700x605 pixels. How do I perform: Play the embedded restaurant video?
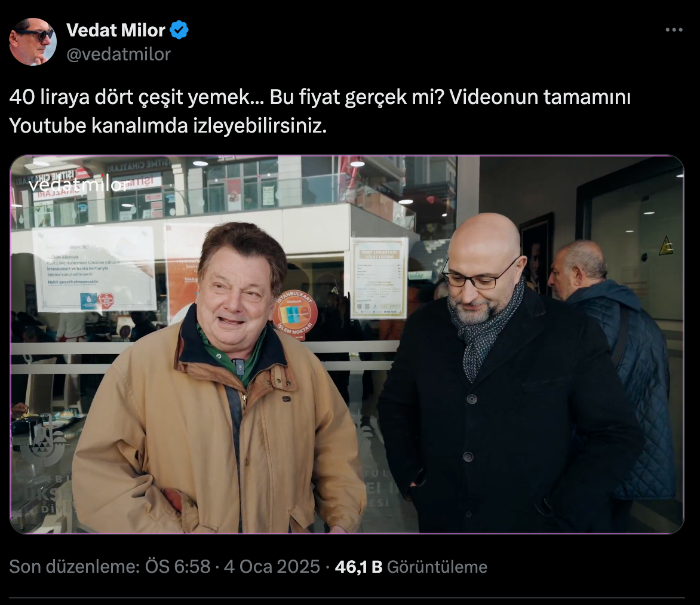347,344
